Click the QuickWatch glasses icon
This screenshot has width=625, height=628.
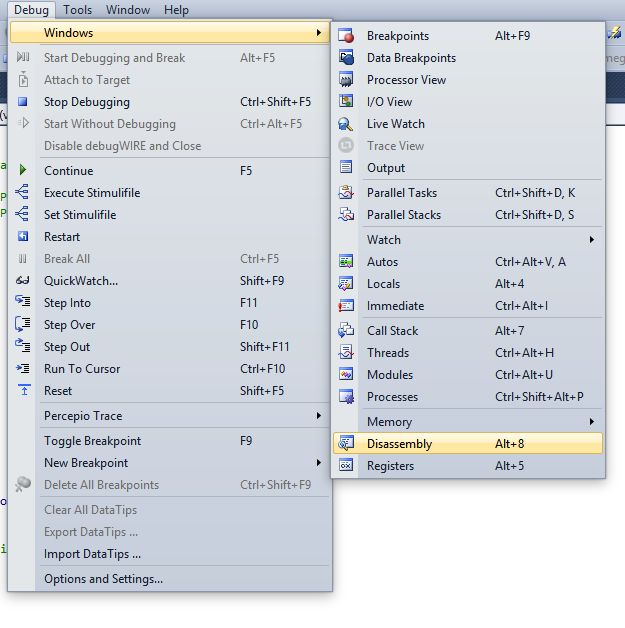(22, 280)
